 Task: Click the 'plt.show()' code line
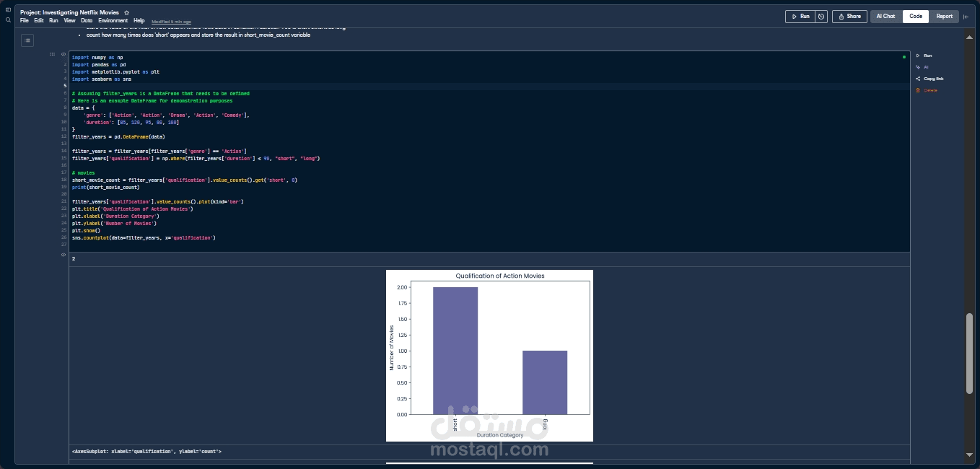click(87, 230)
